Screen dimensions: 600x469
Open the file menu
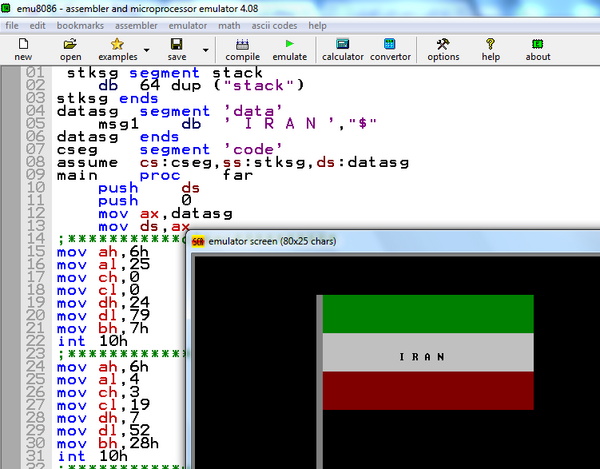12,26
